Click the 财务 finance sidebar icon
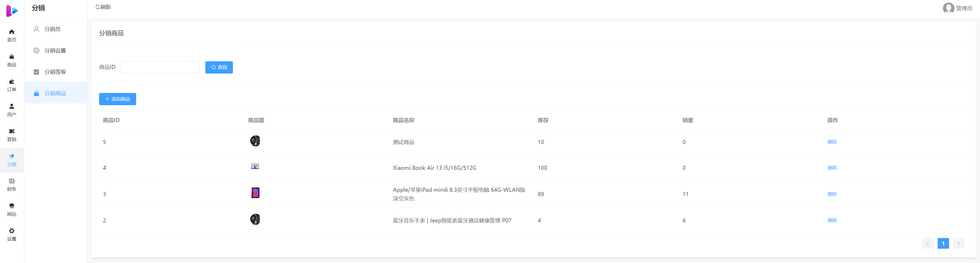The width and height of the screenshot is (980, 263). click(x=12, y=181)
